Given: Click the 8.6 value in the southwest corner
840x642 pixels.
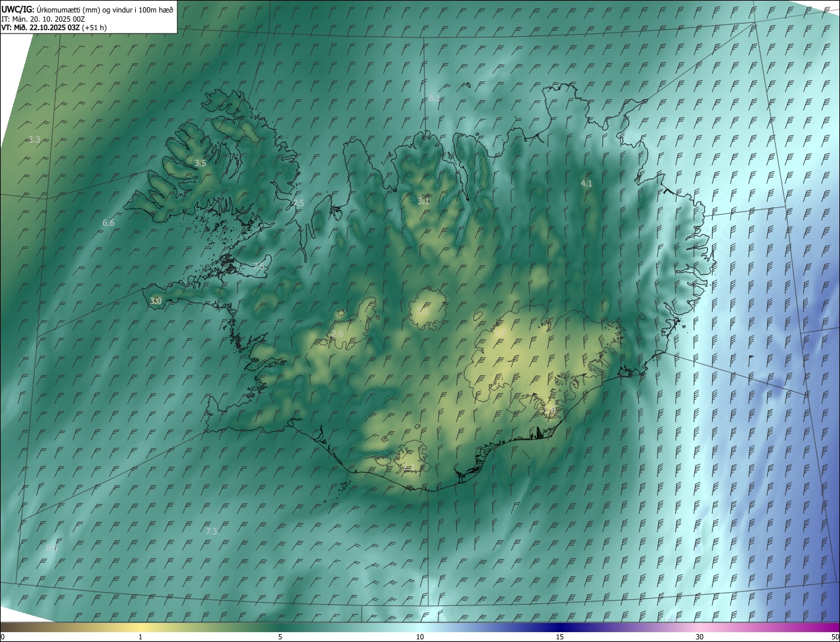Looking at the screenshot, I should point(52,547).
